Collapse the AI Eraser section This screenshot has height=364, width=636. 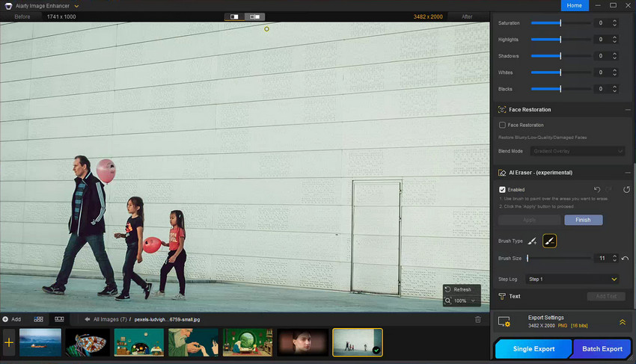(x=628, y=173)
